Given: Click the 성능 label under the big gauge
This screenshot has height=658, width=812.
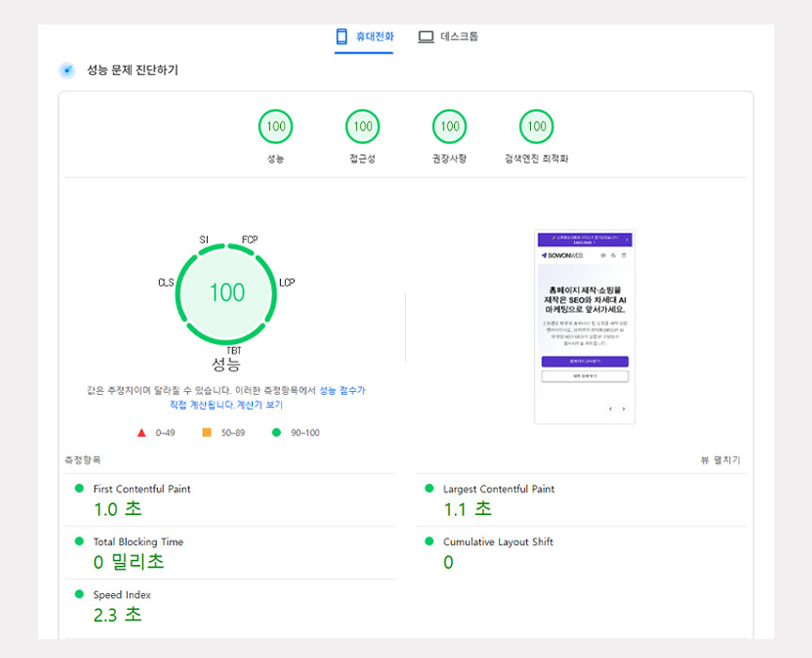Looking at the screenshot, I should click(226, 364).
